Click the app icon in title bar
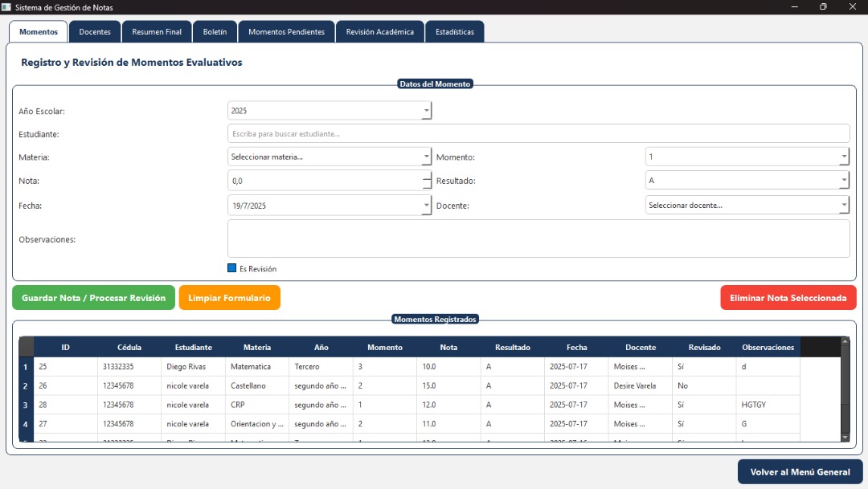Viewport: 868px width, 489px height. coord(6,7)
